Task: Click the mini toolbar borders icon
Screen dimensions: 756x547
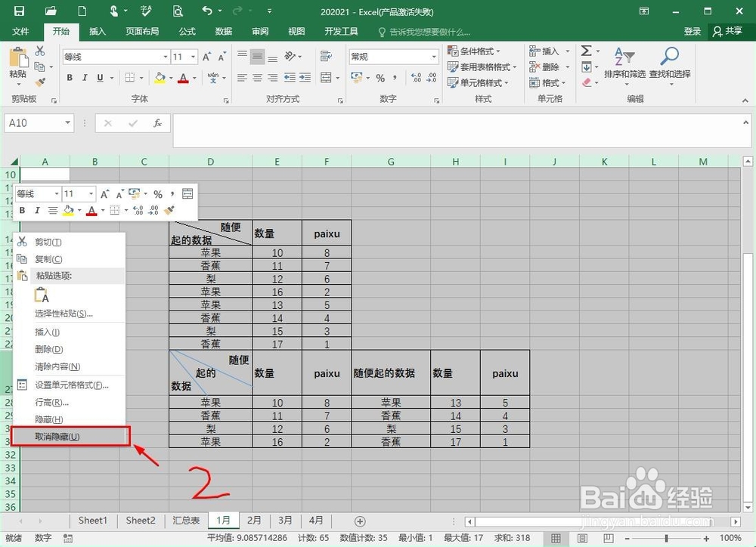Action: click(x=114, y=210)
